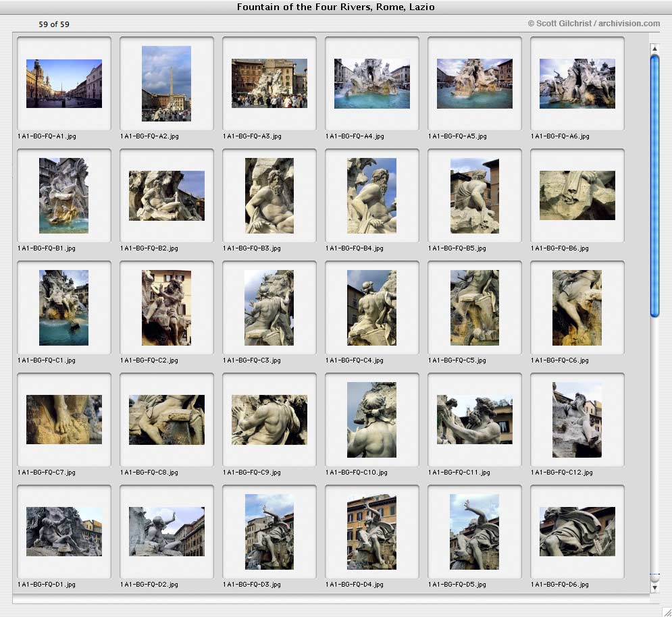
Task: Select thumbnail image for 1A1-BG-FQ-A6.jpg
Action: pos(577,84)
